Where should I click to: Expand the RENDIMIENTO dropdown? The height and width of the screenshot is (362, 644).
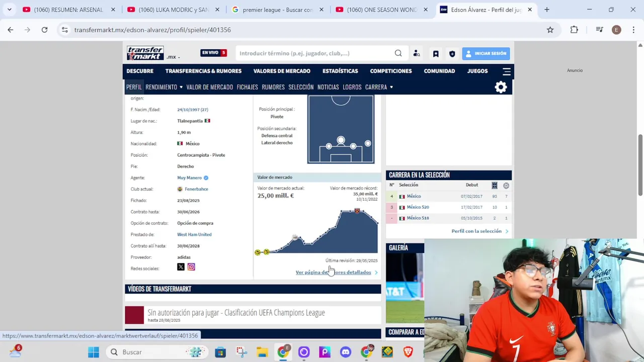coord(164,87)
